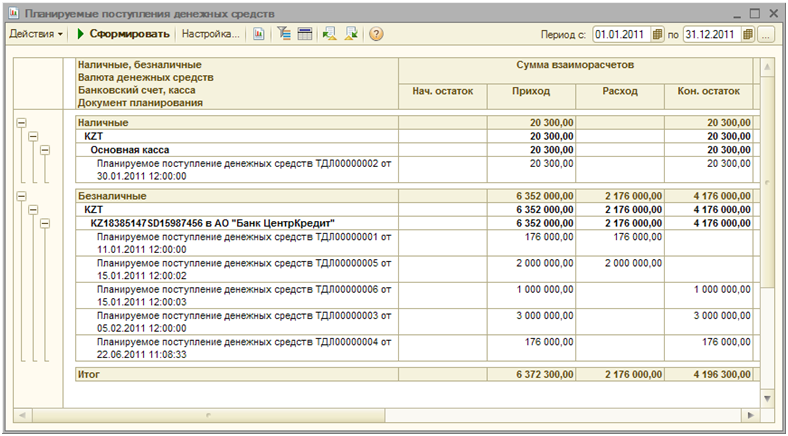The image size is (788, 436).
Task: Open Настройка... settings
Action: [x=211, y=34]
